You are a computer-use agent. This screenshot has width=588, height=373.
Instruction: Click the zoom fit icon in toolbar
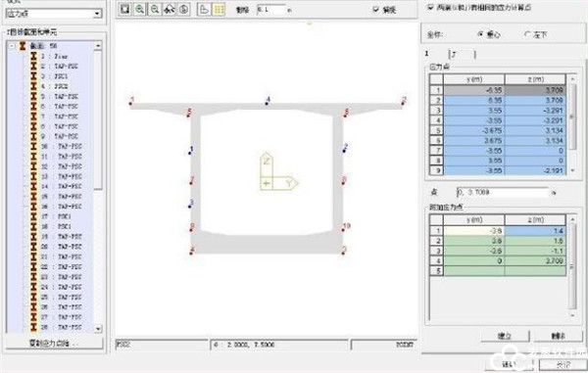tap(125, 9)
